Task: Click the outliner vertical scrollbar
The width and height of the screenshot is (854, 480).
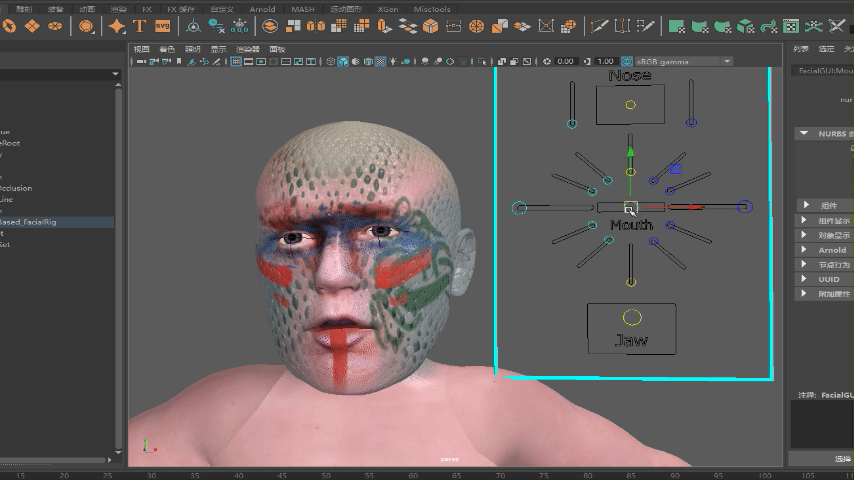Action: click(x=118, y=267)
